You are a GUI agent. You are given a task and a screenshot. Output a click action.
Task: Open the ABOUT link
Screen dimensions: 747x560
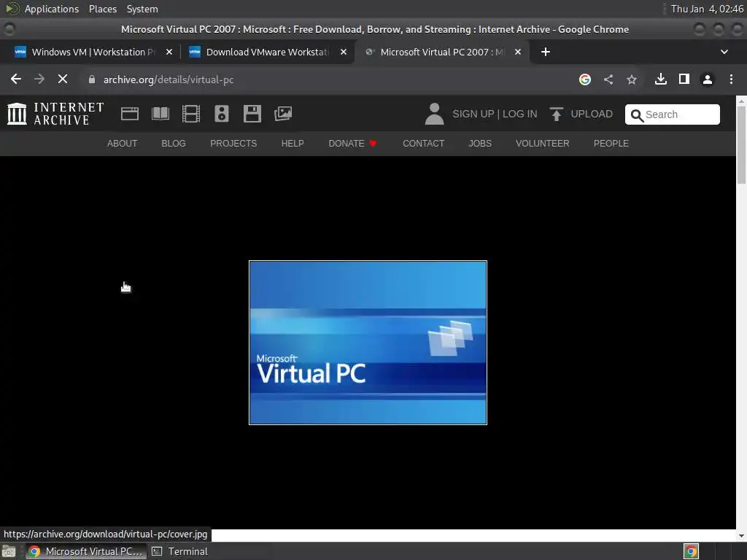(x=122, y=144)
